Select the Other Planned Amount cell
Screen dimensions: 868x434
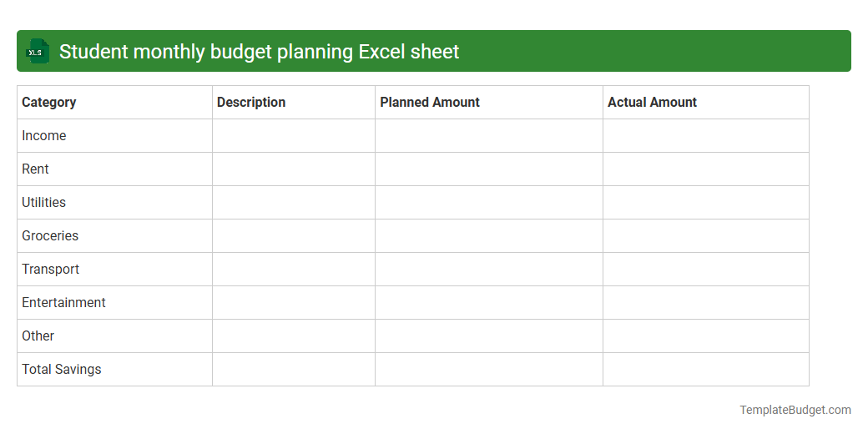(x=489, y=336)
